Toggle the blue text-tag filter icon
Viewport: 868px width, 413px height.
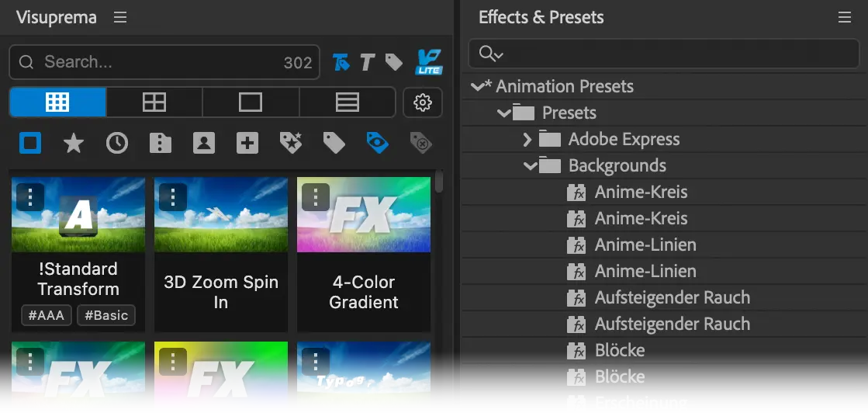(341, 62)
